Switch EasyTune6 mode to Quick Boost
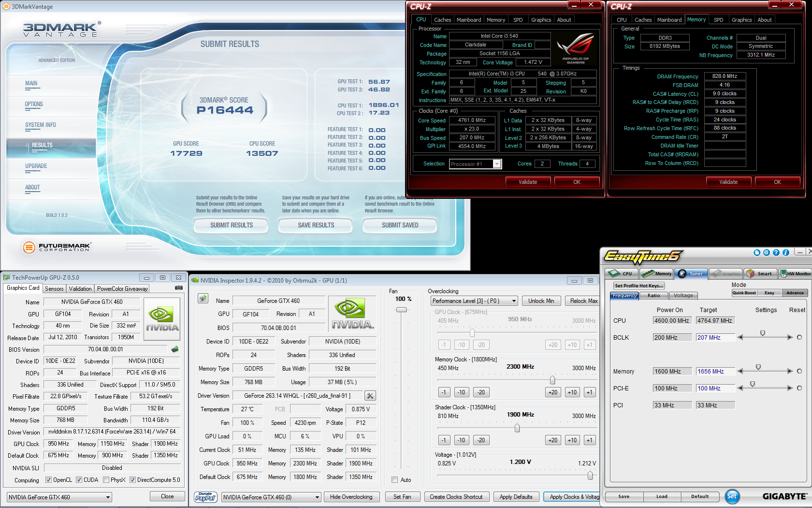This screenshot has height=508, width=812. 744,293
